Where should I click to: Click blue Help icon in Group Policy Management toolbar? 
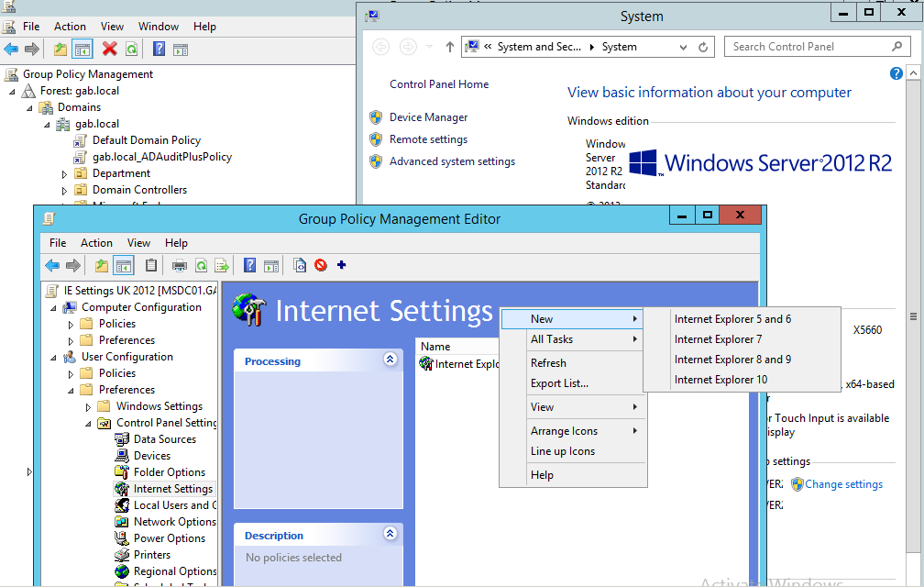[x=159, y=49]
